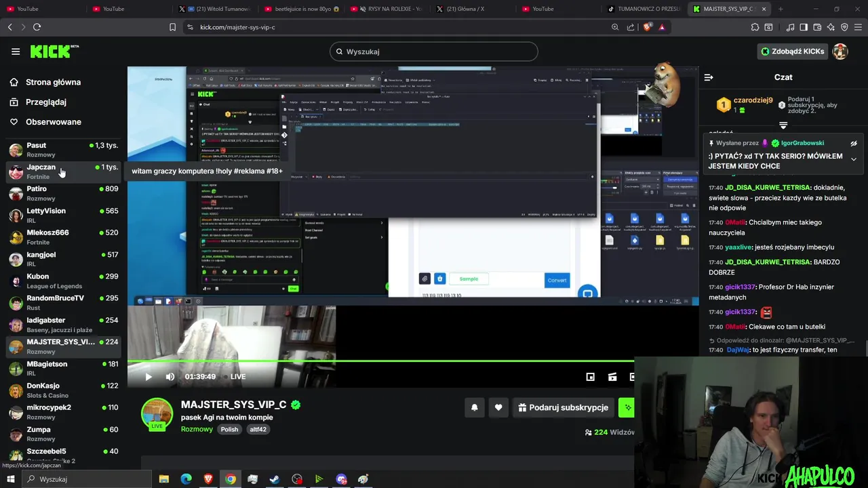Expand the subscription goal arrow in chat
Viewport: 868px width, 488px height.
point(783,125)
